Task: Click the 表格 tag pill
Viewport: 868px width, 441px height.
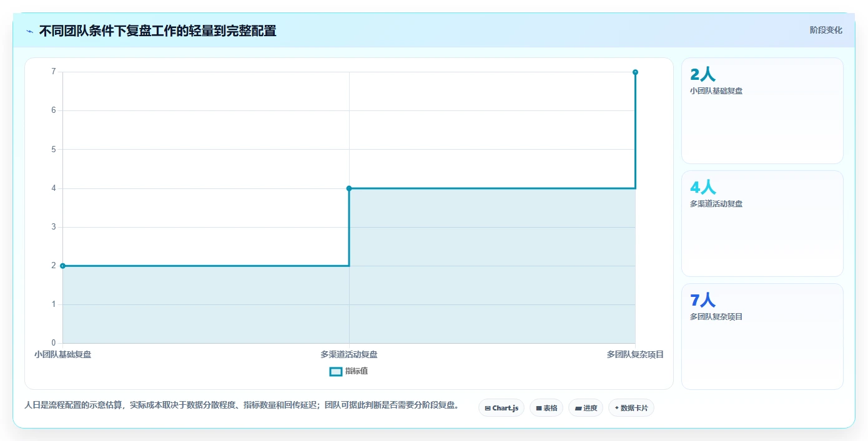Action: (x=546, y=408)
